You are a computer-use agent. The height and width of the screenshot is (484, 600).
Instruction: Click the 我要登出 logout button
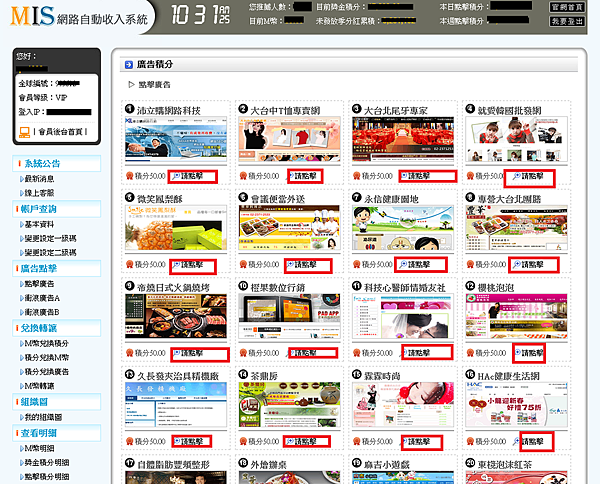pyautogui.click(x=567, y=21)
